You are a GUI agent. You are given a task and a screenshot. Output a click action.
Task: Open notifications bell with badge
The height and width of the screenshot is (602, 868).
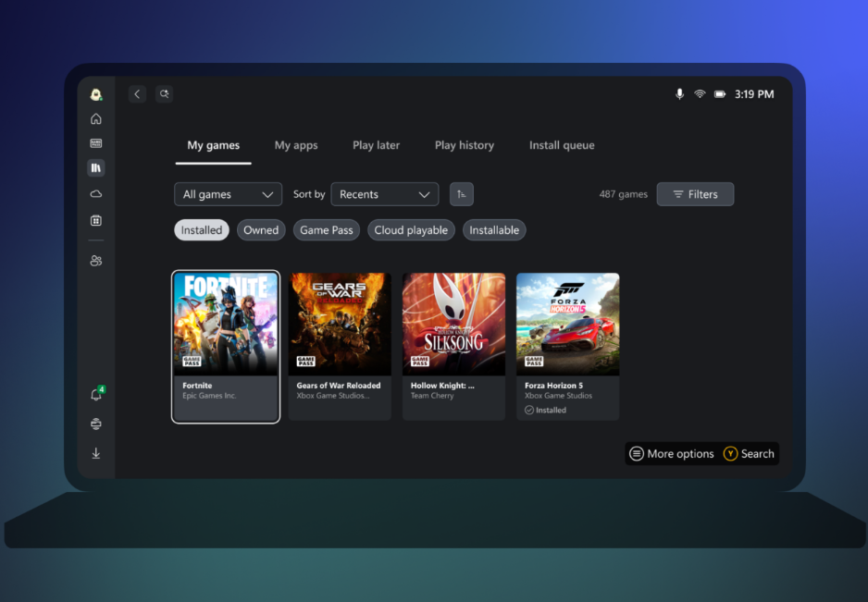pyautogui.click(x=96, y=395)
